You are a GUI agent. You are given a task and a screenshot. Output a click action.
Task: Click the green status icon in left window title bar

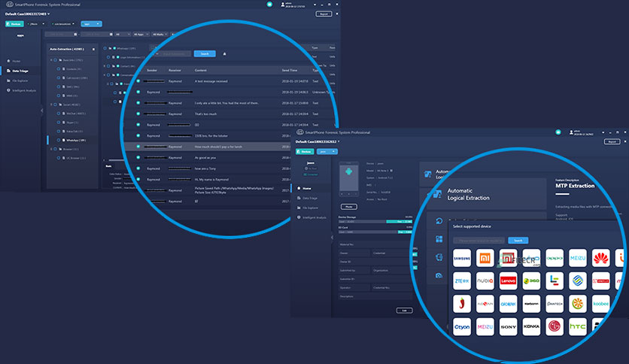tap(269, 5)
